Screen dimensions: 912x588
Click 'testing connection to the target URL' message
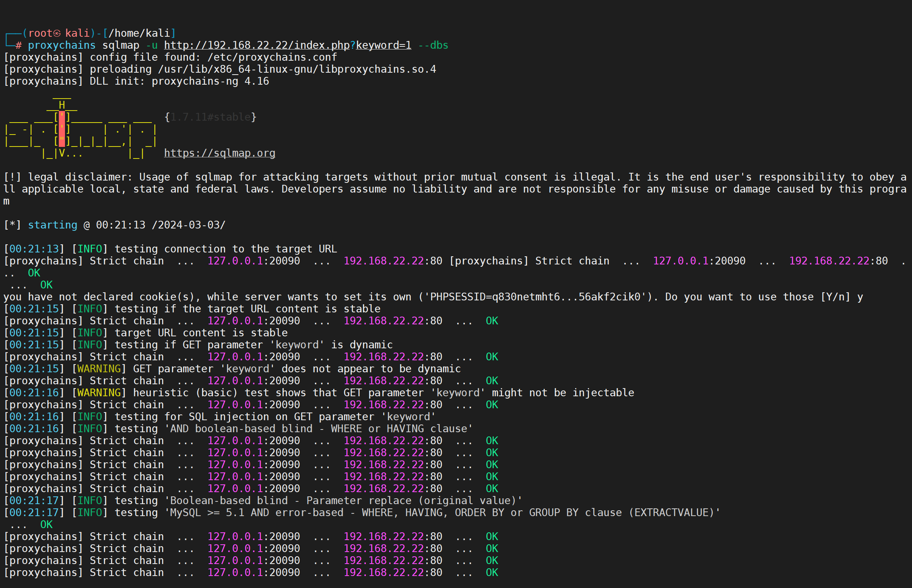[x=226, y=249]
